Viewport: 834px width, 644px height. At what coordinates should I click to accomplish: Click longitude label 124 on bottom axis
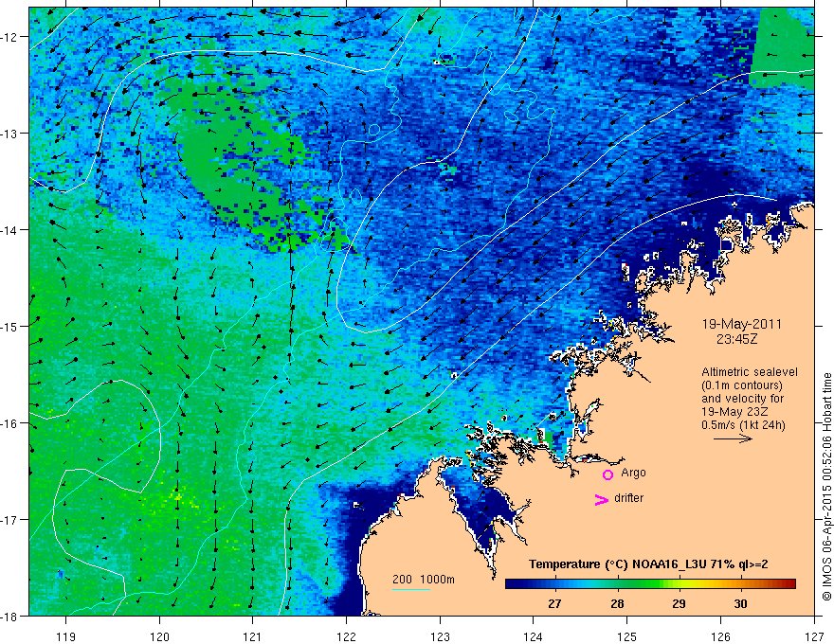pyautogui.click(x=534, y=636)
